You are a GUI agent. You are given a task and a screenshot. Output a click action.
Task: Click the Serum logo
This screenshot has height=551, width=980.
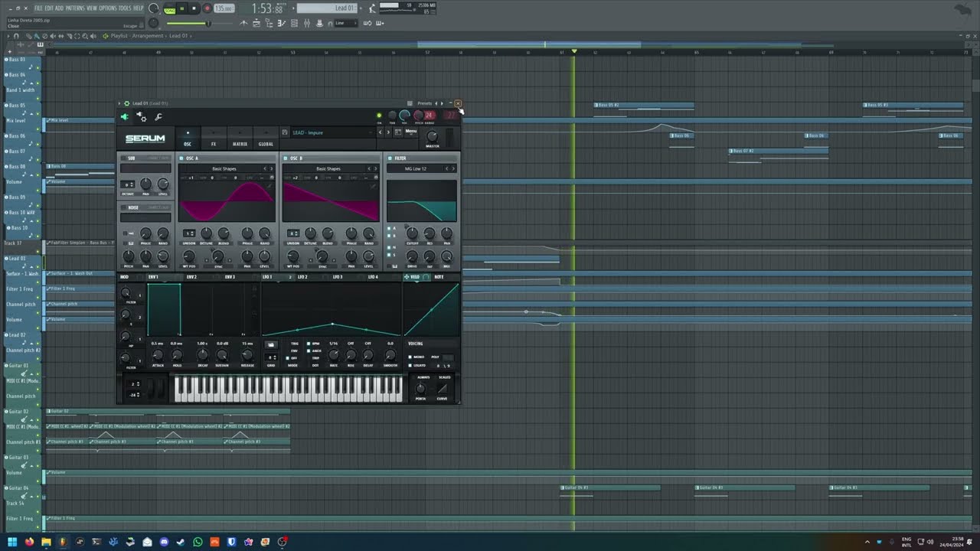pos(145,139)
